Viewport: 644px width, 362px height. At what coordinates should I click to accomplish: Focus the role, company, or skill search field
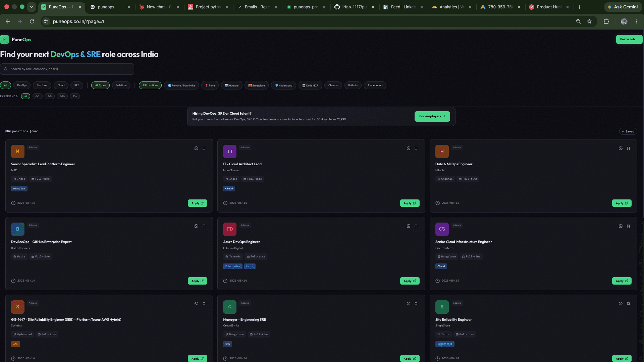67,69
